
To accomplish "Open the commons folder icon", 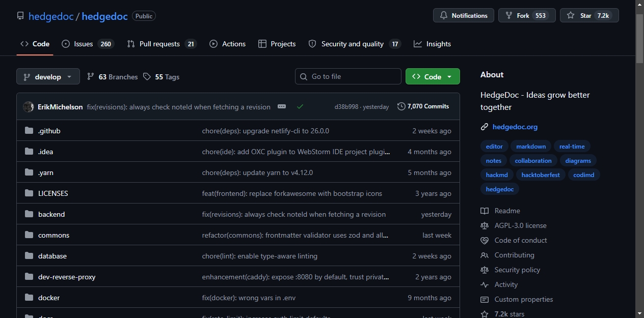I will pyautogui.click(x=29, y=235).
